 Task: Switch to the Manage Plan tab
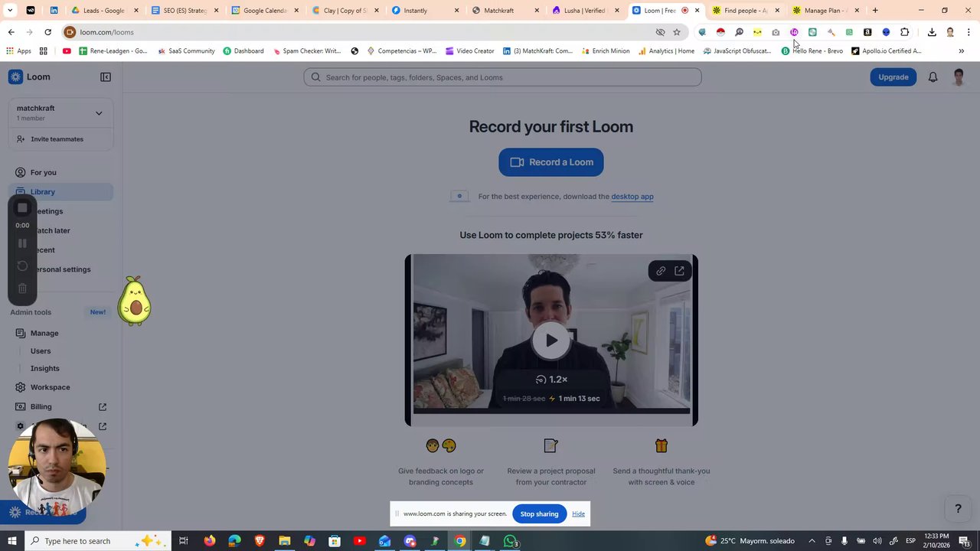(825, 11)
